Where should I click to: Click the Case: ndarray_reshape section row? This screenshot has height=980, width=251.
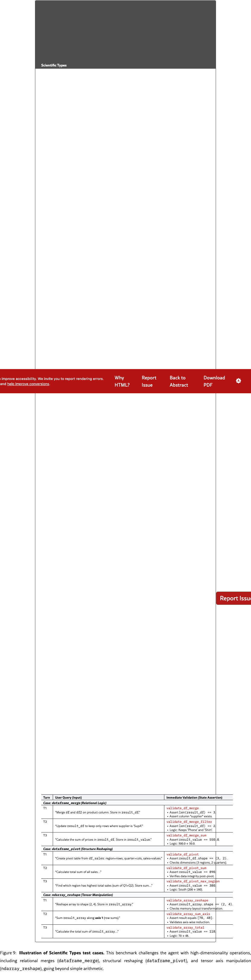78,895
